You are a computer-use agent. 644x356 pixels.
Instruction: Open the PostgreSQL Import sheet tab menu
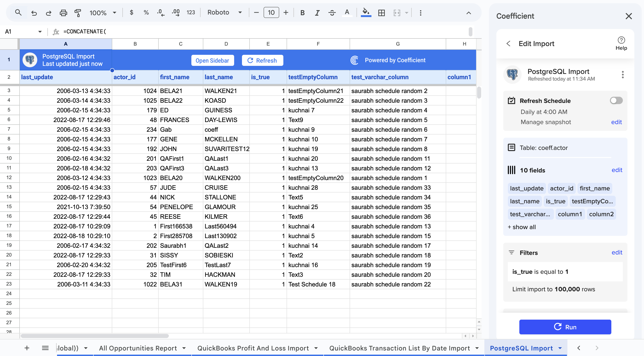pyautogui.click(x=560, y=348)
